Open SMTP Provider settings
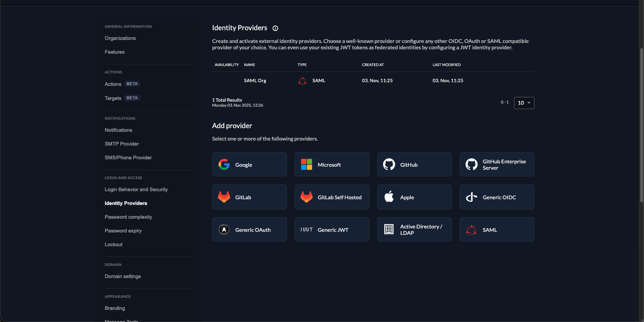The height and width of the screenshot is (322, 644). pos(122,144)
